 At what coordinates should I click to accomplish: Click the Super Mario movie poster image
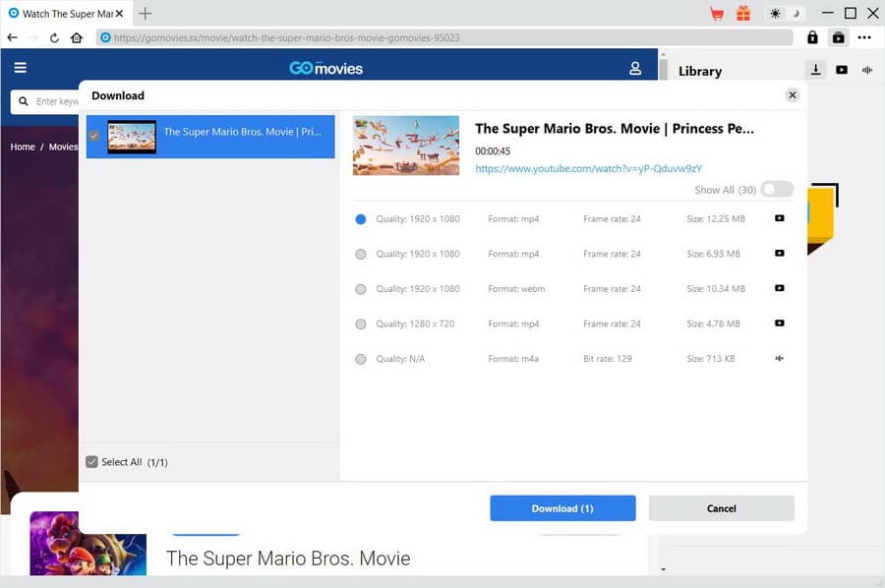(88, 544)
